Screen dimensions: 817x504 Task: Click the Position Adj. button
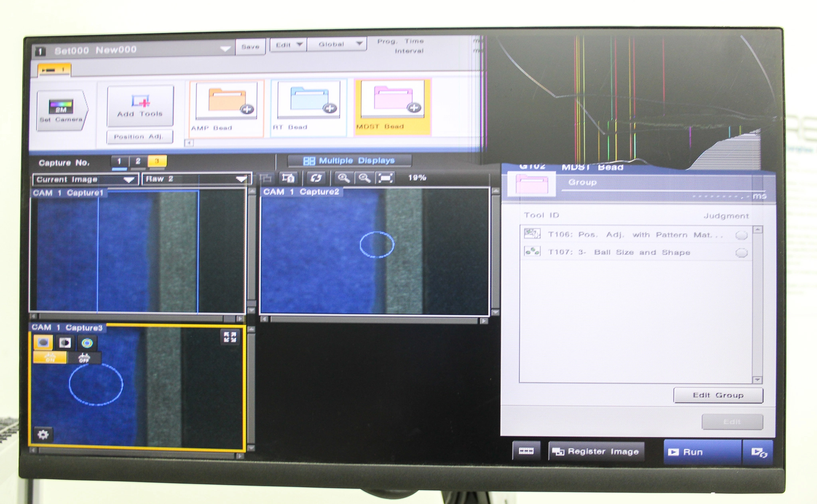point(140,137)
